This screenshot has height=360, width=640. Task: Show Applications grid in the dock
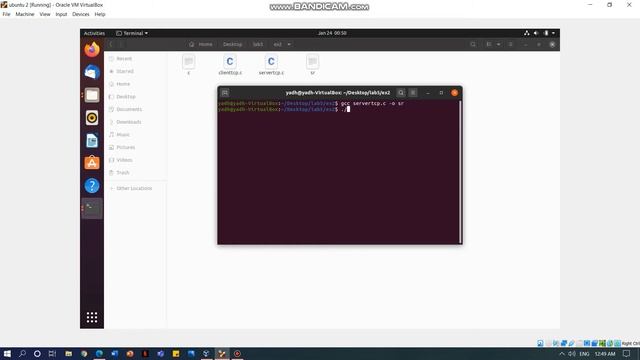(x=92, y=317)
